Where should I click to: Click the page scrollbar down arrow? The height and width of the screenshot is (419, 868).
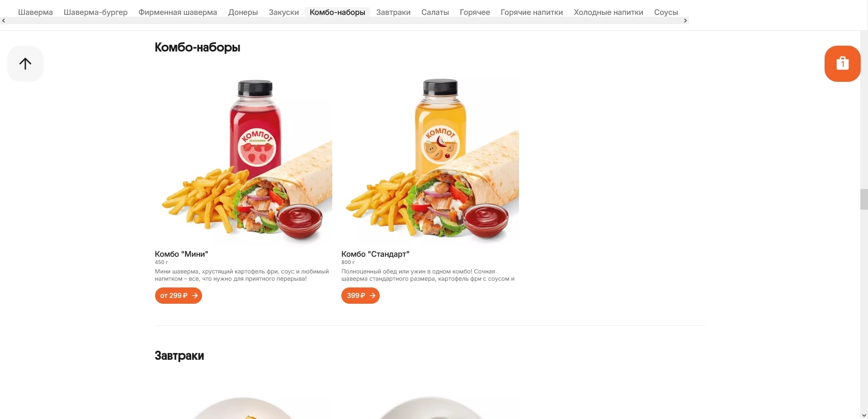click(x=864, y=415)
